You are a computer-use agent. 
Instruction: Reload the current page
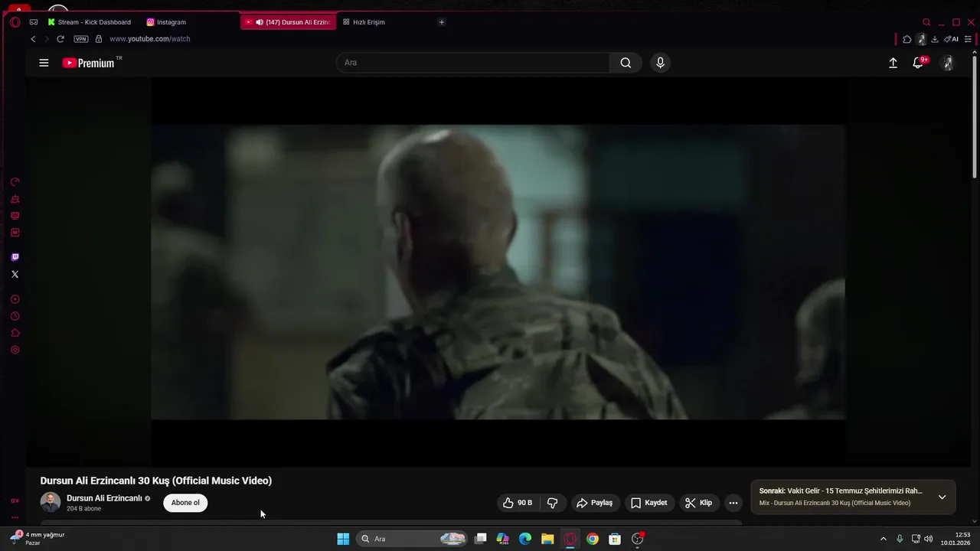tap(60, 39)
